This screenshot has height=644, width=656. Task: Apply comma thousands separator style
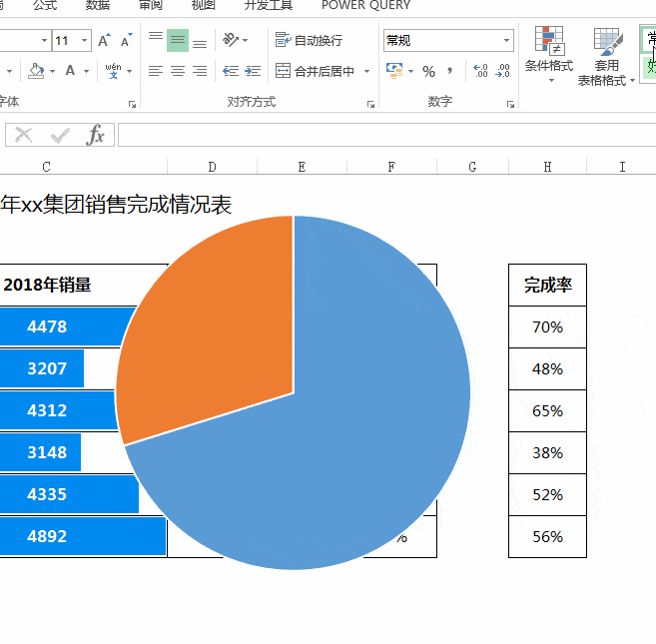pyautogui.click(x=449, y=71)
